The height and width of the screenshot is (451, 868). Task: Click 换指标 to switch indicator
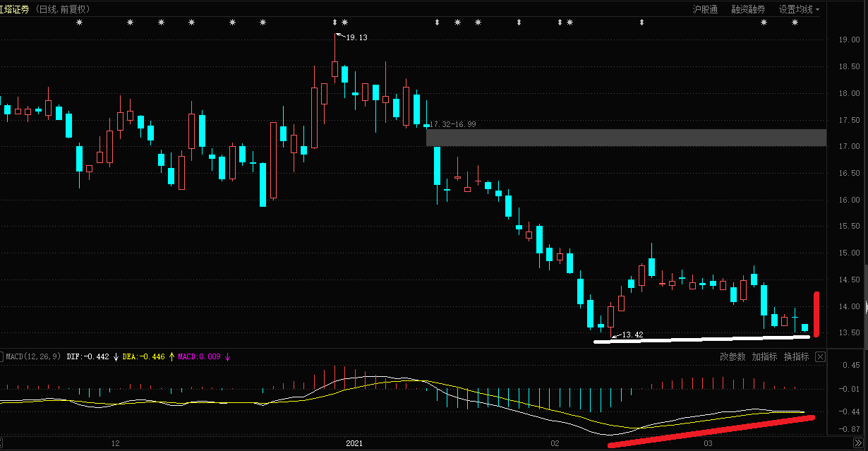pyautogui.click(x=796, y=356)
